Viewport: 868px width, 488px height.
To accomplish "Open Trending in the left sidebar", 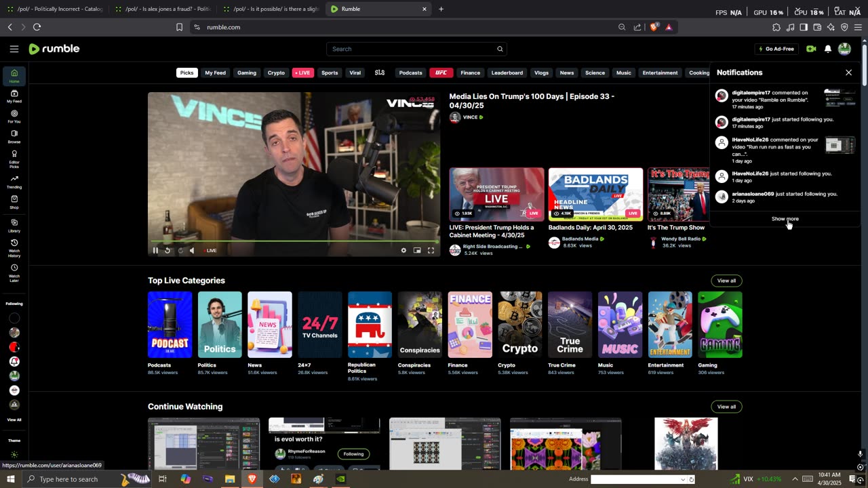I will point(14,182).
